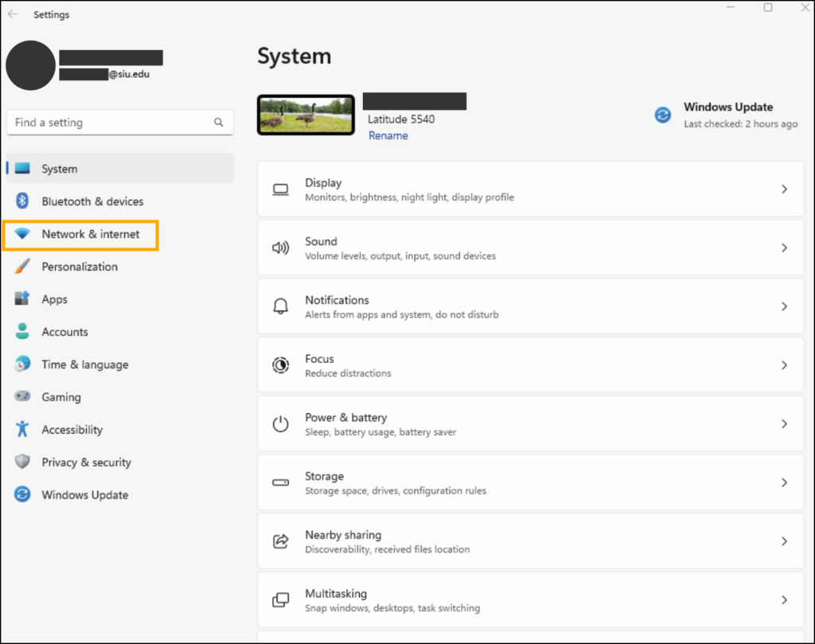
Task: Click the back arrow in title bar
Action: (14, 14)
